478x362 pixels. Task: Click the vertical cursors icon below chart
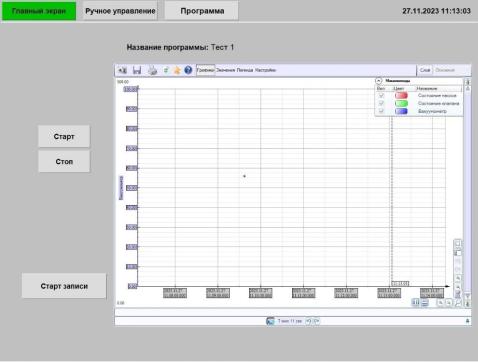click(415, 303)
